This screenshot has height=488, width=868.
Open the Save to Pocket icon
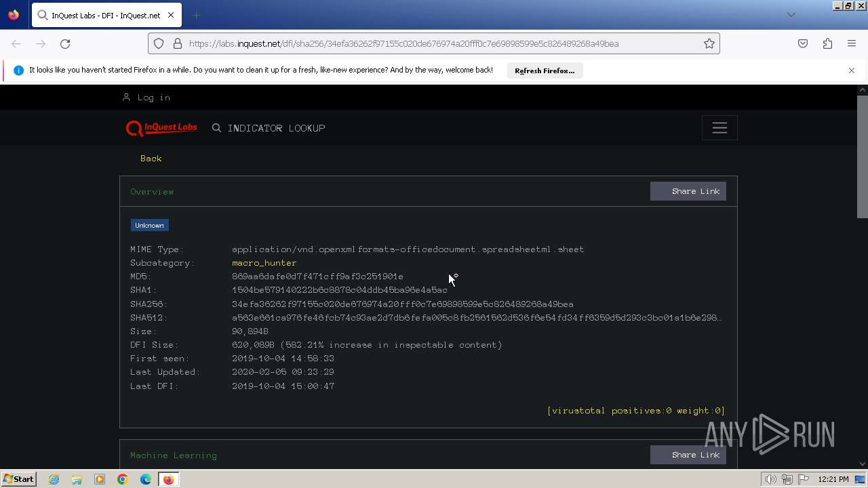[803, 43]
